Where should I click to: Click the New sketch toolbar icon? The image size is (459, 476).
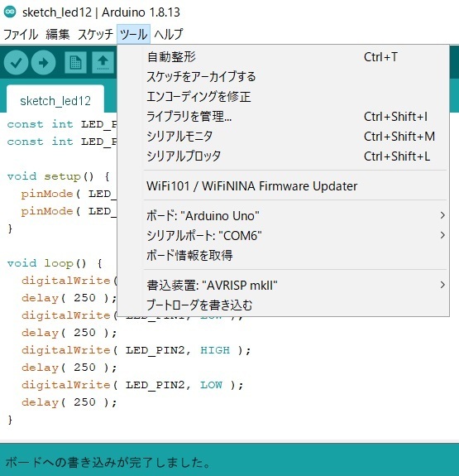coord(75,63)
